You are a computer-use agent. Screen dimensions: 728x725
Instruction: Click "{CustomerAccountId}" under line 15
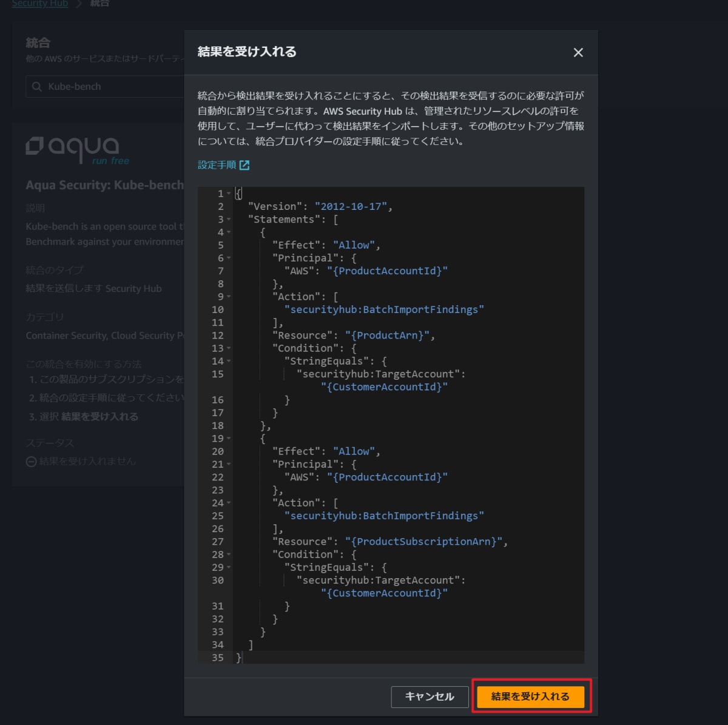tap(384, 387)
